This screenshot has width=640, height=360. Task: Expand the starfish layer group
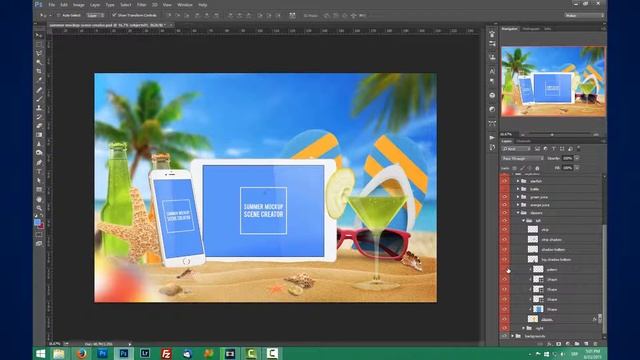tap(518, 181)
